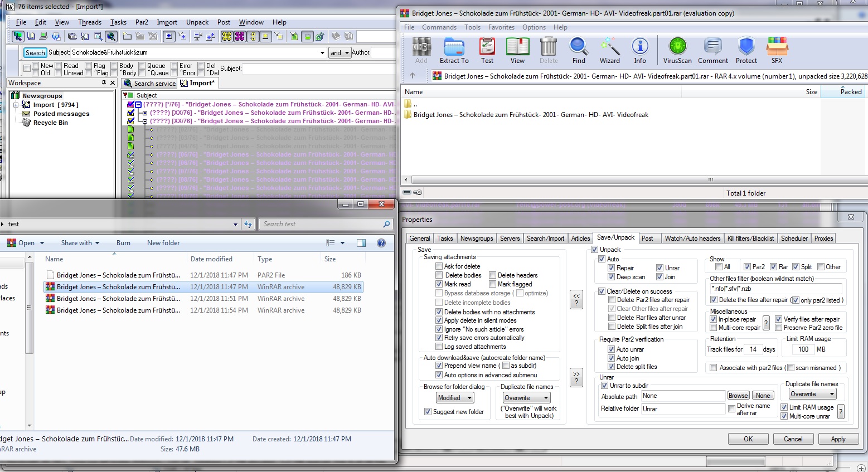Open the Unpack menu
The width and height of the screenshot is (868, 472).
click(x=197, y=22)
